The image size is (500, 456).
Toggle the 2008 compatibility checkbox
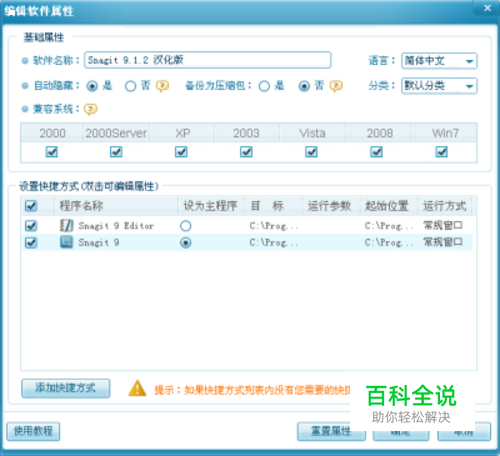pyautogui.click(x=376, y=152)
